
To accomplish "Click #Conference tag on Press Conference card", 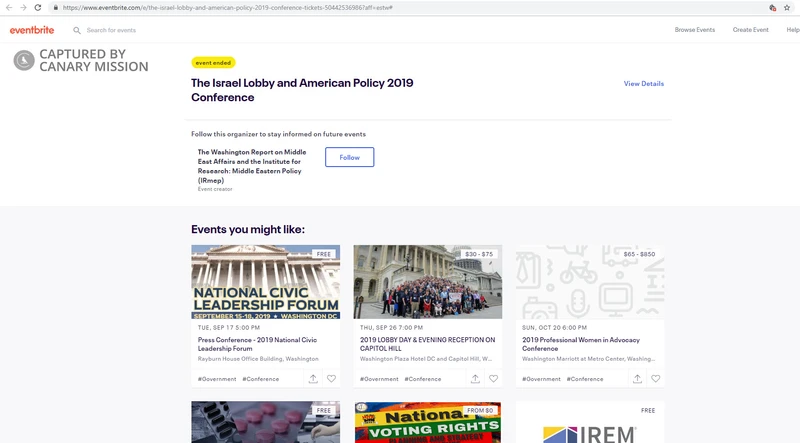I will tap(261, 379).
